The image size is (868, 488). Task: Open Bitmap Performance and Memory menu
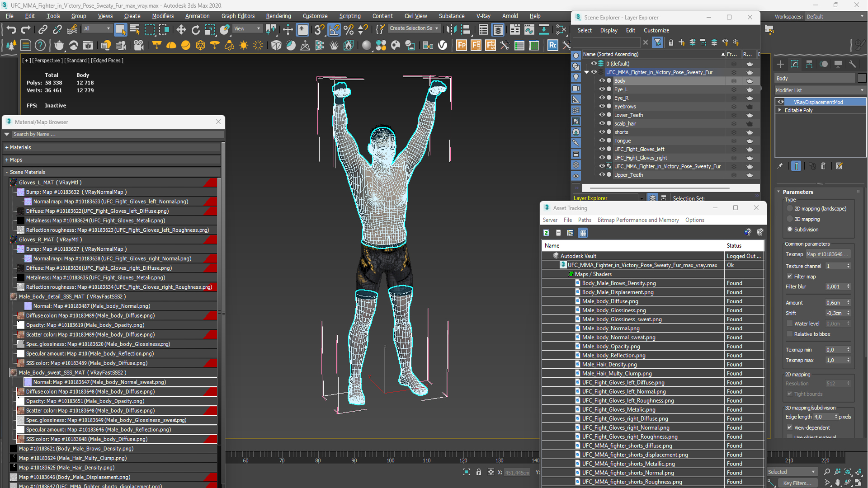638,220
